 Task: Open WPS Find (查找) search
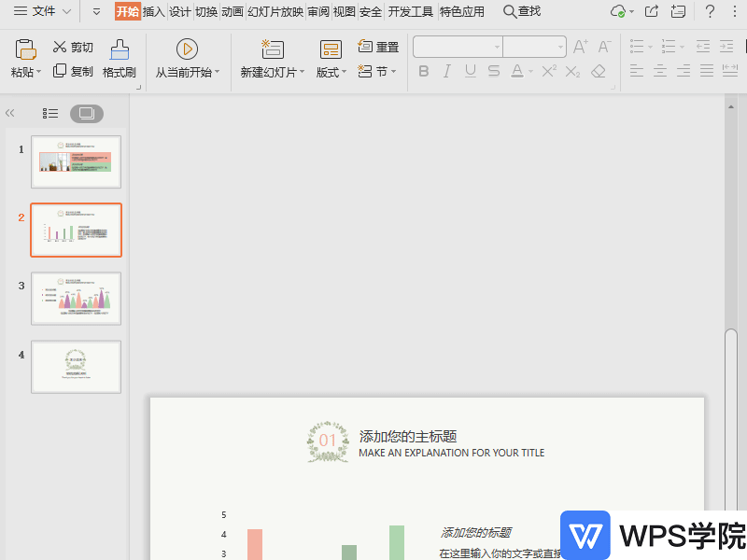click(520, 11)
